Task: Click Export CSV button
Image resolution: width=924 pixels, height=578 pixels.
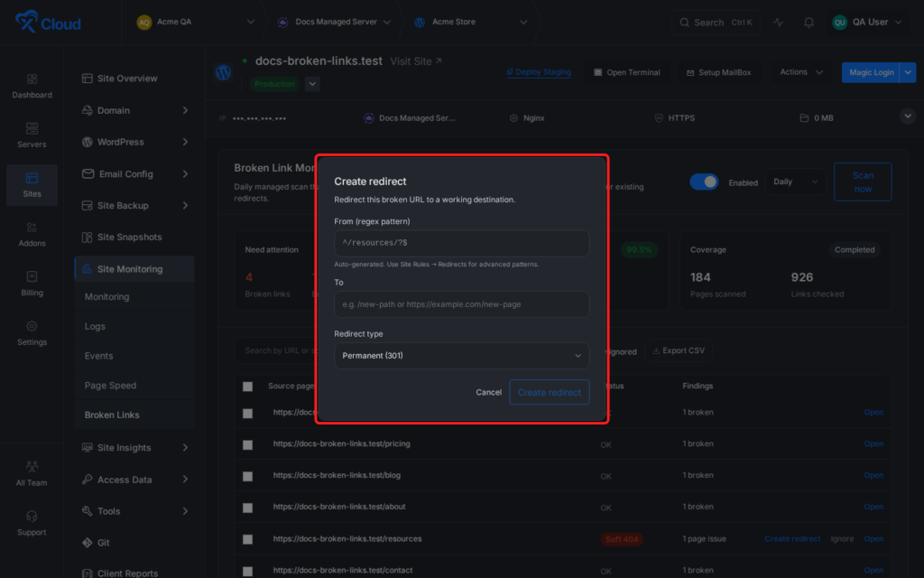Action: (x=679, y=350)
